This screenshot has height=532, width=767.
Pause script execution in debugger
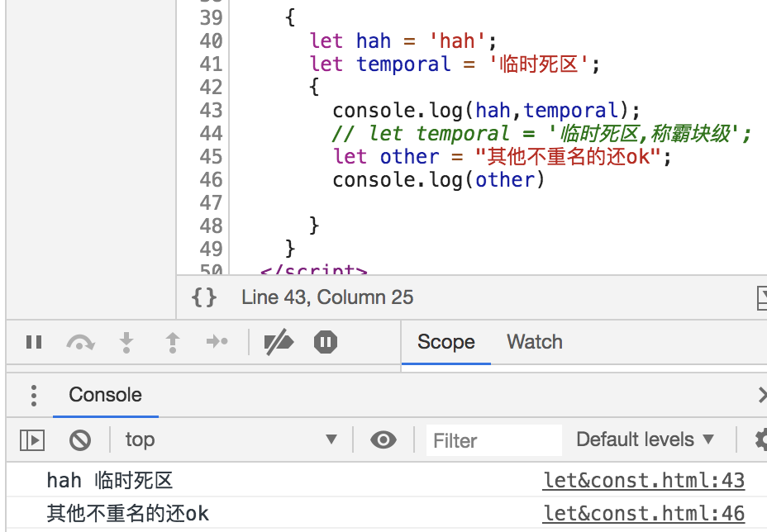coord(34,342)
